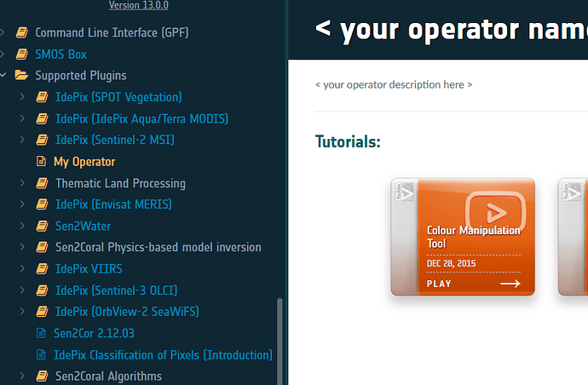Screen dimensions: 588x385
Task: Open Command Line Interface (GPF) topic
Action: coord(112,32)
